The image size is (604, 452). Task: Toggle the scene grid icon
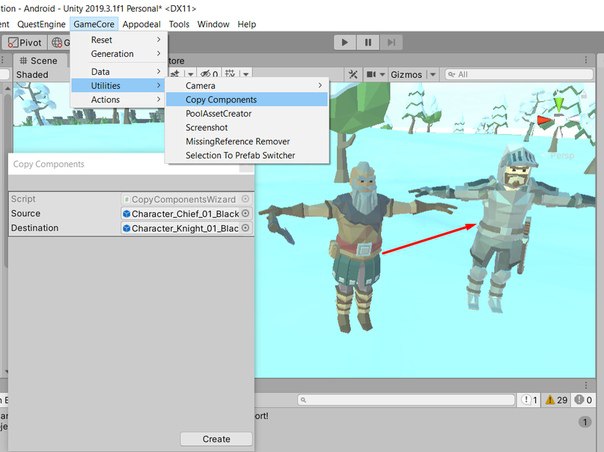click(230, 73)
